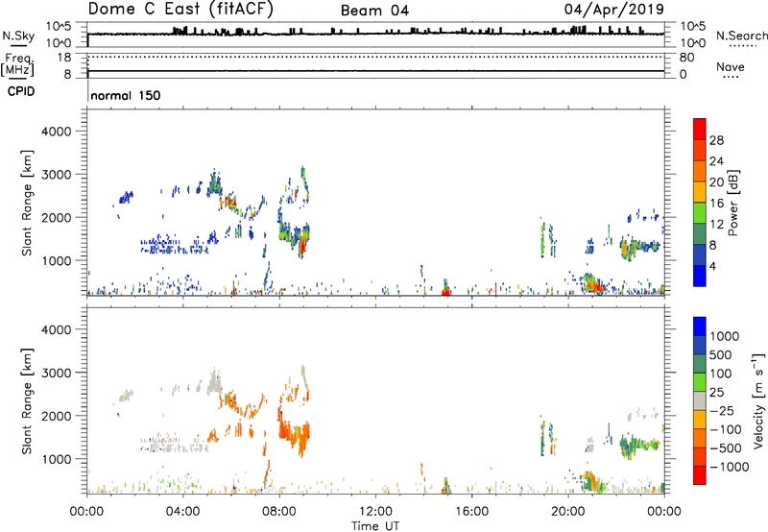This screenshot has width=768, height=532.
Task: Click the "N.Sky" axis label
Action: [18, 36]
